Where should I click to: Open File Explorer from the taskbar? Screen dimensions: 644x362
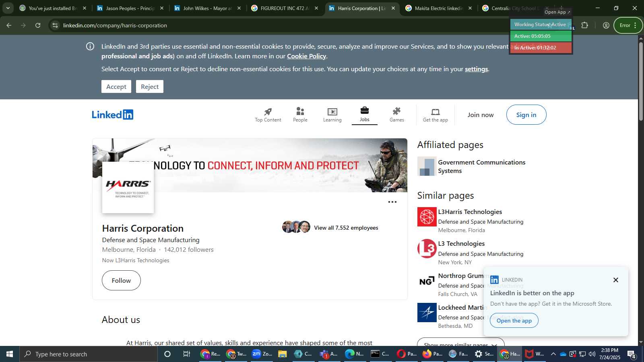pos(282,354)
